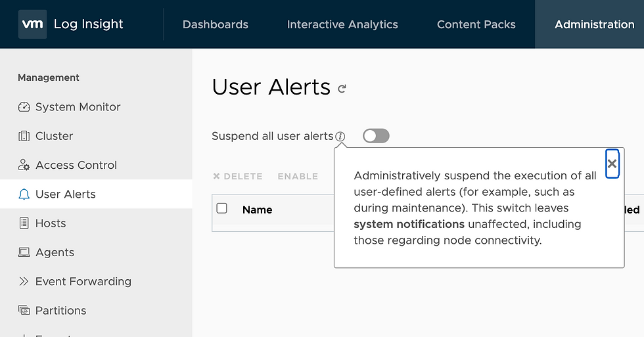
Task: Click the info icon beside Suspend alerts
Action: click(x=340, y=136)
